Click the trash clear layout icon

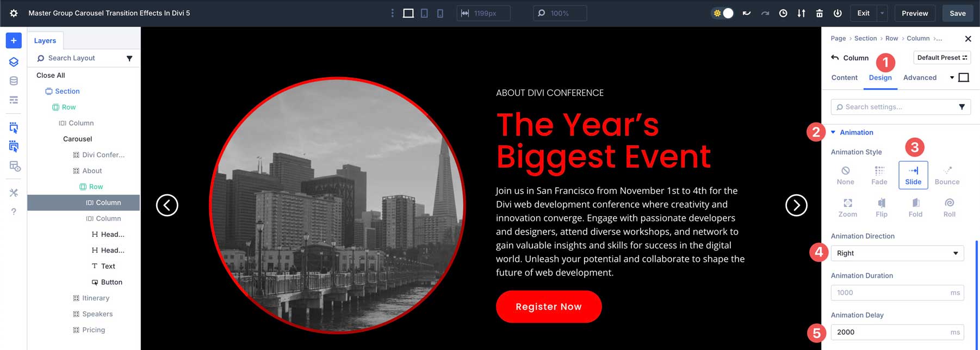coord(820,13)
